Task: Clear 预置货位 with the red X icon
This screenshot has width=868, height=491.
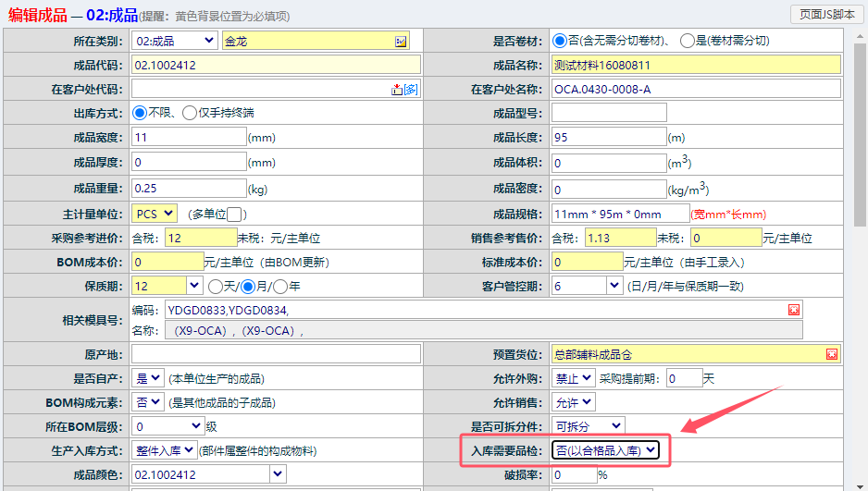Action: [x=831, y=354]
